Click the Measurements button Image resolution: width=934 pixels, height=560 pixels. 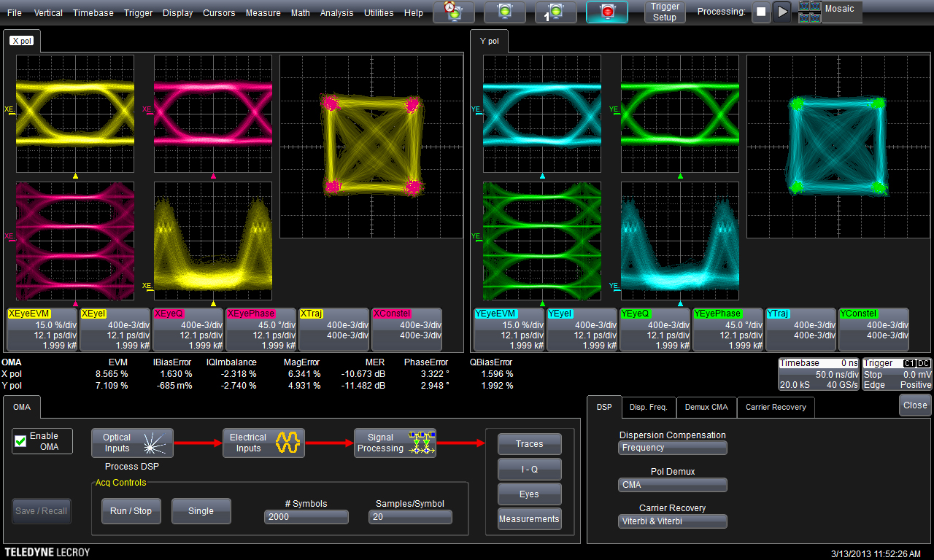(x=529, y=519)
